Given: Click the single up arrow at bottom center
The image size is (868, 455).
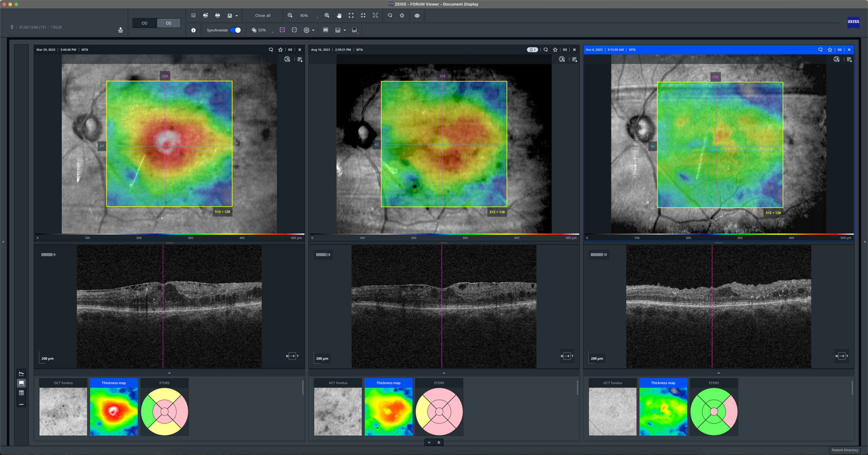Looking at the screenshot, I should click(429, 442).
